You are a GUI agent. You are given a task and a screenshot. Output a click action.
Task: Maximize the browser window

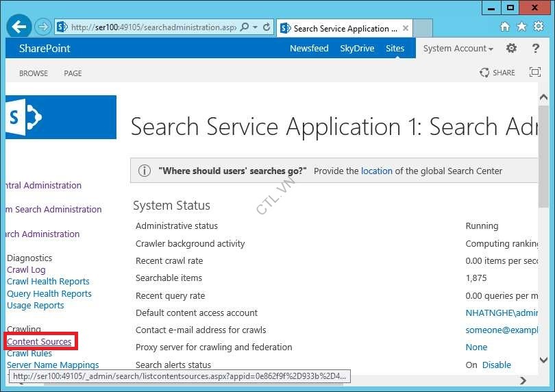[510, 8]
